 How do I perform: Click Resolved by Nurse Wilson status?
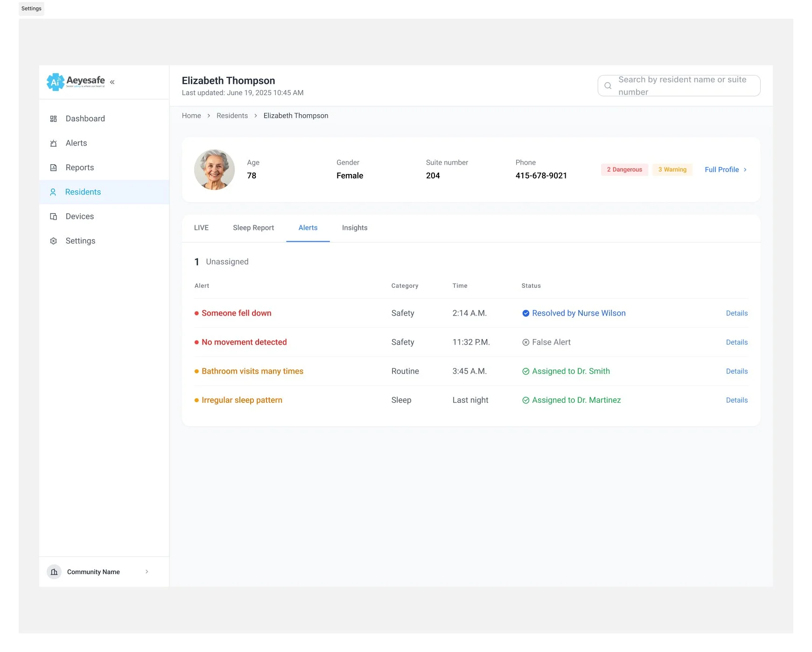point(579,313)
